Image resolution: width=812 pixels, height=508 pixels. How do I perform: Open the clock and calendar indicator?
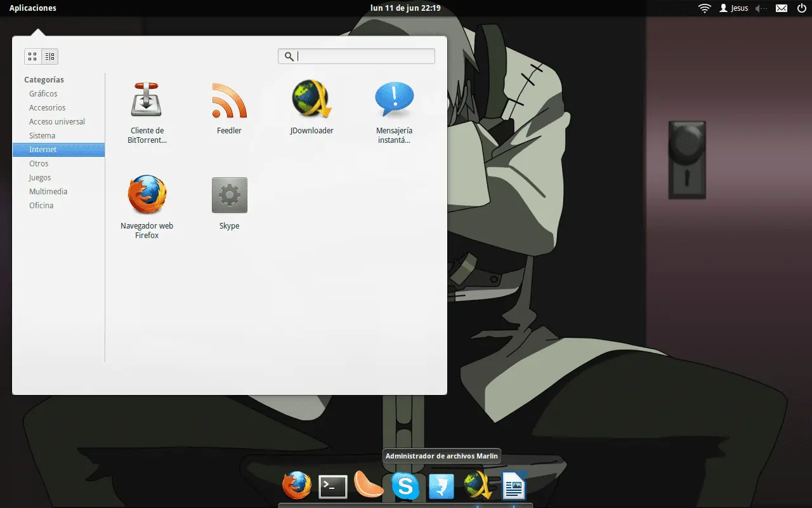pos(405,8)
